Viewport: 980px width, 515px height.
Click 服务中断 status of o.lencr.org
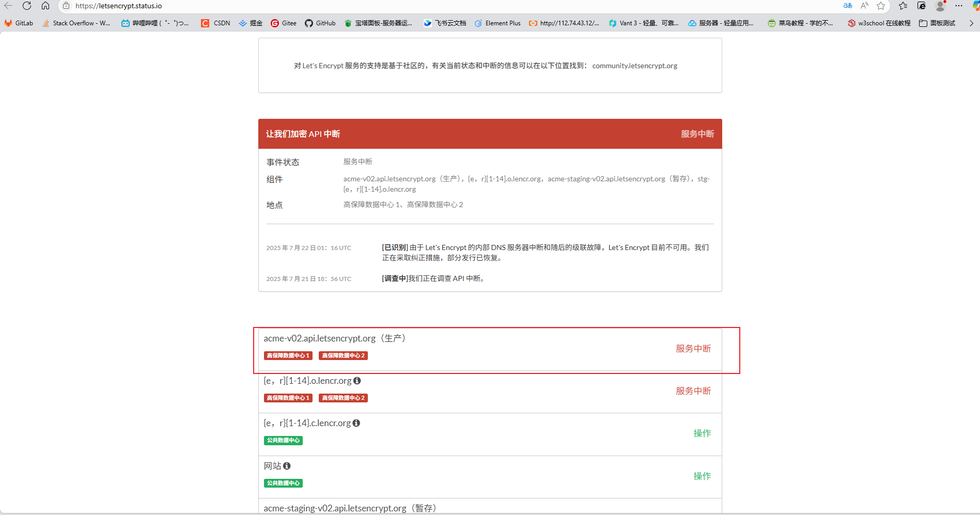(x=693, y=391)
